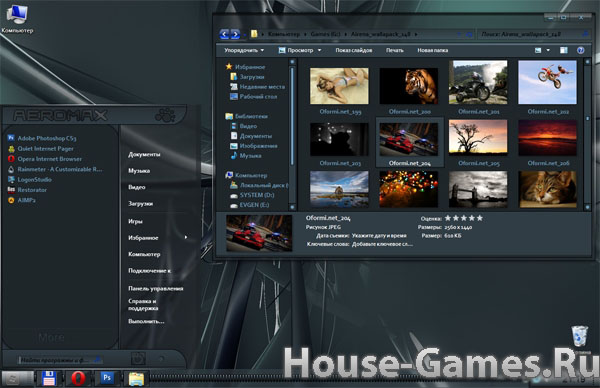Open Документы in Start menu
The width and height of the screenshot is (600, 388).
(x=144, y=155)
